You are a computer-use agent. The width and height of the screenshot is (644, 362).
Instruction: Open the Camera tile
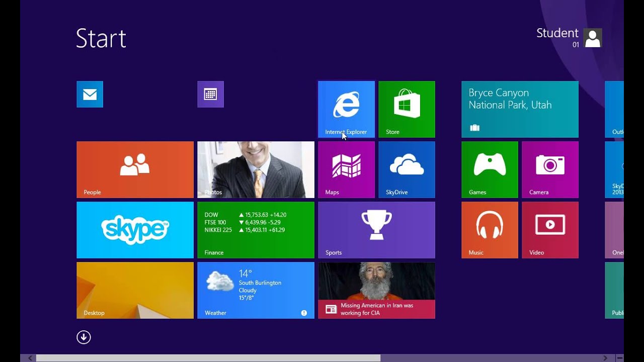pos(550,169)
